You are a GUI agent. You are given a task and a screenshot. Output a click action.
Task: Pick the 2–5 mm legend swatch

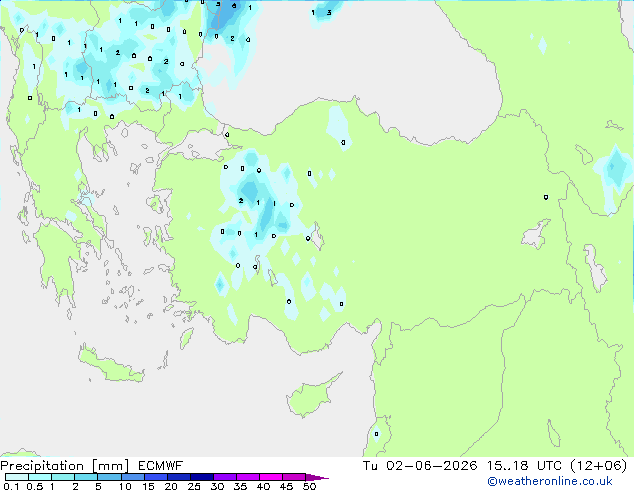[86, 477]
